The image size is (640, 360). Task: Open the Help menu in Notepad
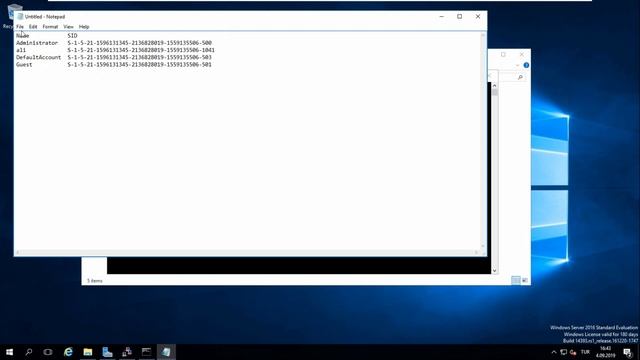pos(84,27)
